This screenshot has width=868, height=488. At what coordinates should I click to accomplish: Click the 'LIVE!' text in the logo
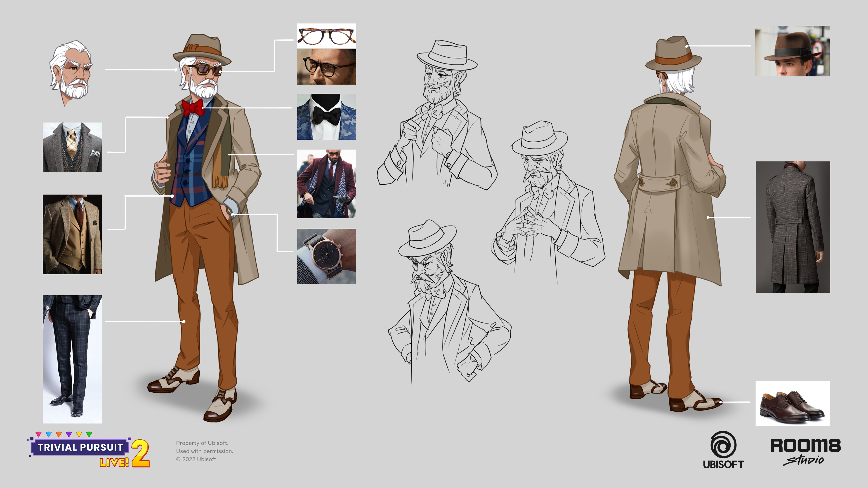[x=114, y=462]
